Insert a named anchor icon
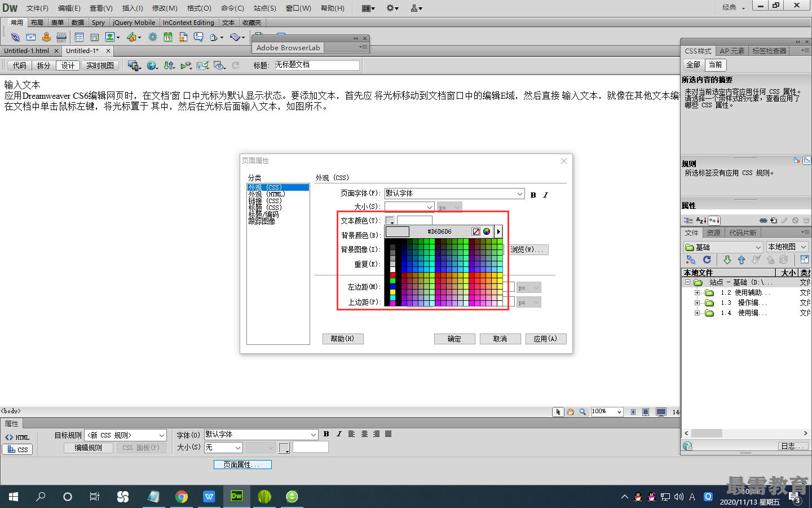 point(46,37)
